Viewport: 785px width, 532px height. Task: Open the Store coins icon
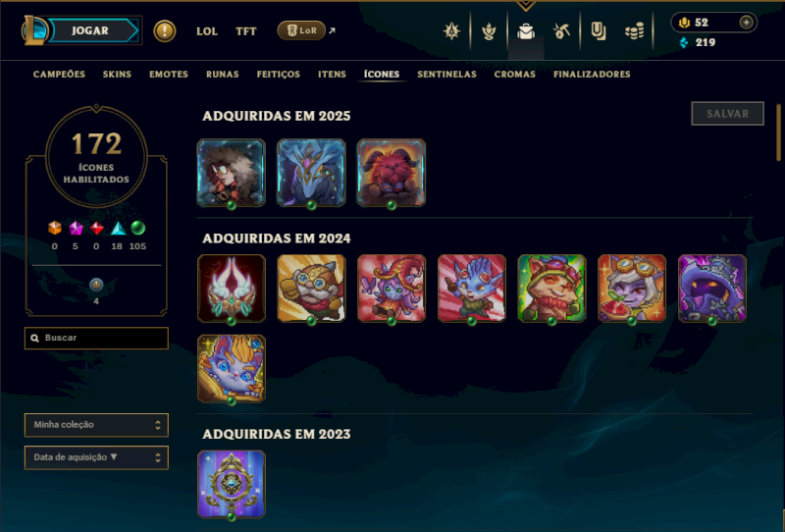634,31
